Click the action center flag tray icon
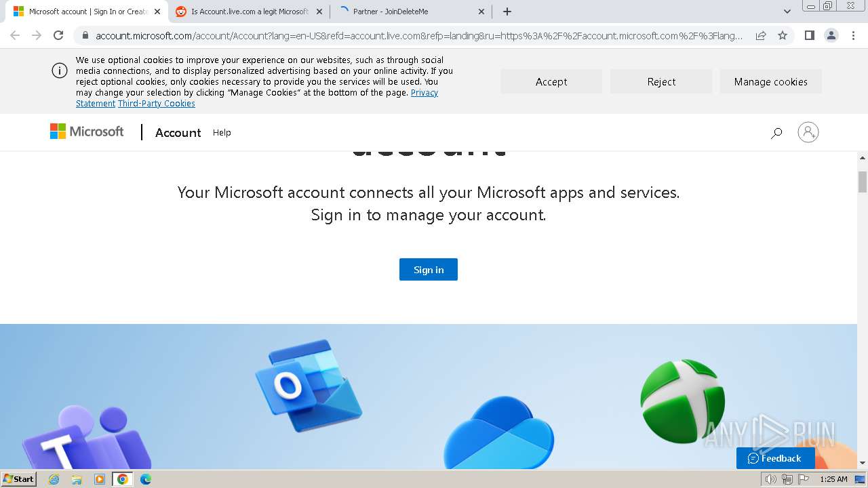 pyautogui.click(x=803, y=479)
